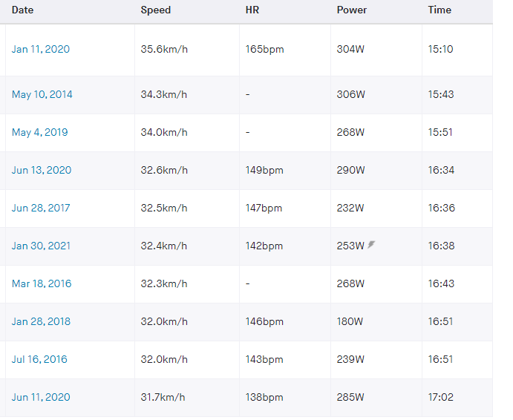Click the HR column header
This screenshot has height=420, width=513.
click(x=252, y=10)
